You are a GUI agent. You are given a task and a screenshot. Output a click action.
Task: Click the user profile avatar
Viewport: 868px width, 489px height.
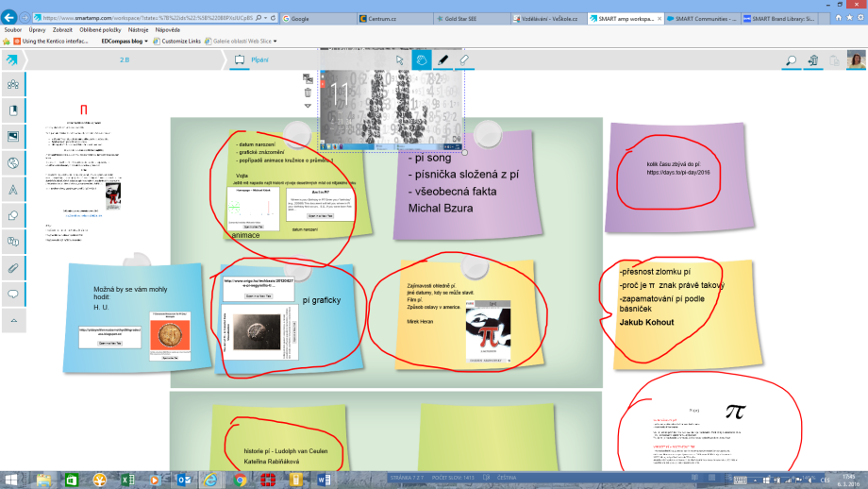tap(856, 60)
